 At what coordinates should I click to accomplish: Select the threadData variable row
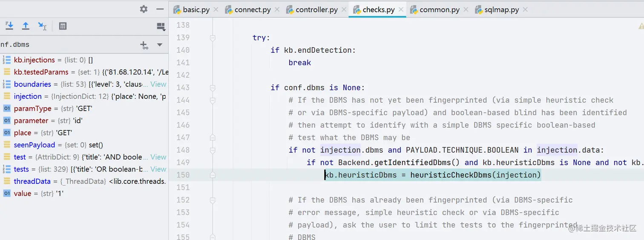[84, 181]
